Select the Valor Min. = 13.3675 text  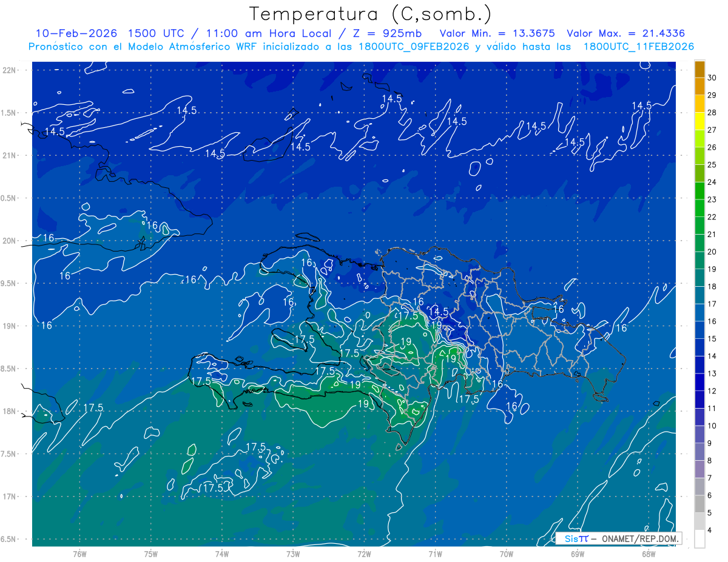(x=496, y=33)
